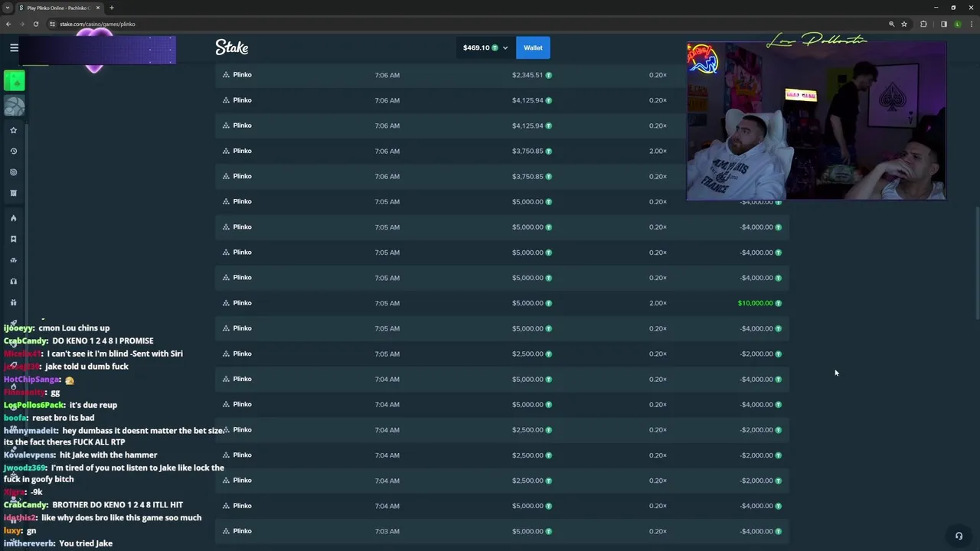This screenshot has height=551, width=980.
Task: Open the zoom magnifier icon in address bar
Action: pyautogui.click(x=891, y=24)
